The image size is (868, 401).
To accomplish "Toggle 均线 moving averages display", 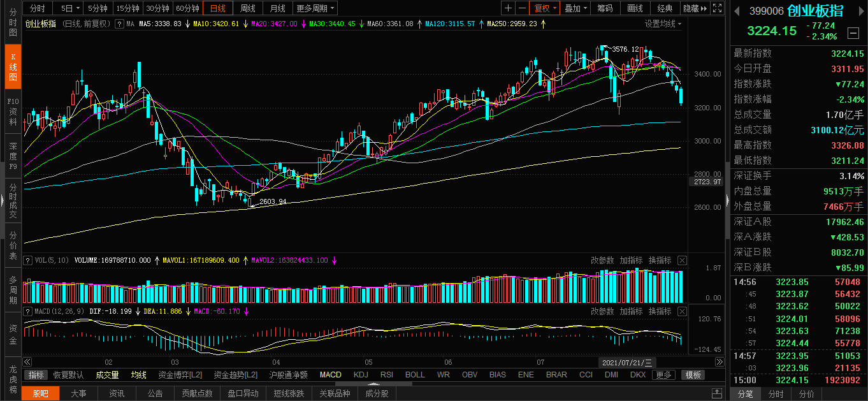I will [x=139, y=375].
